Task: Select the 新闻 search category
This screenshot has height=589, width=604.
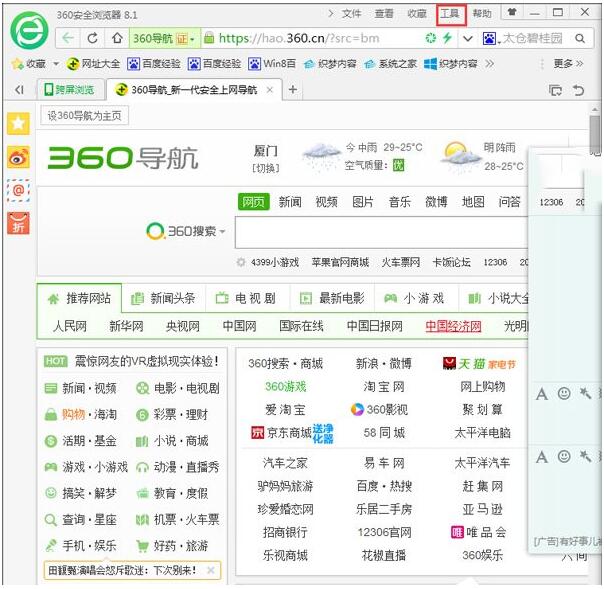Action: tap(290, 202)
